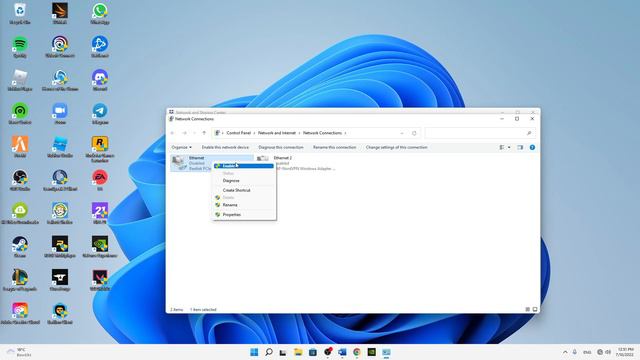The height and width of the screenshot is (360, 640).
Task: Open the purple 21 desktop shortcut
Action: coord(100,213)
